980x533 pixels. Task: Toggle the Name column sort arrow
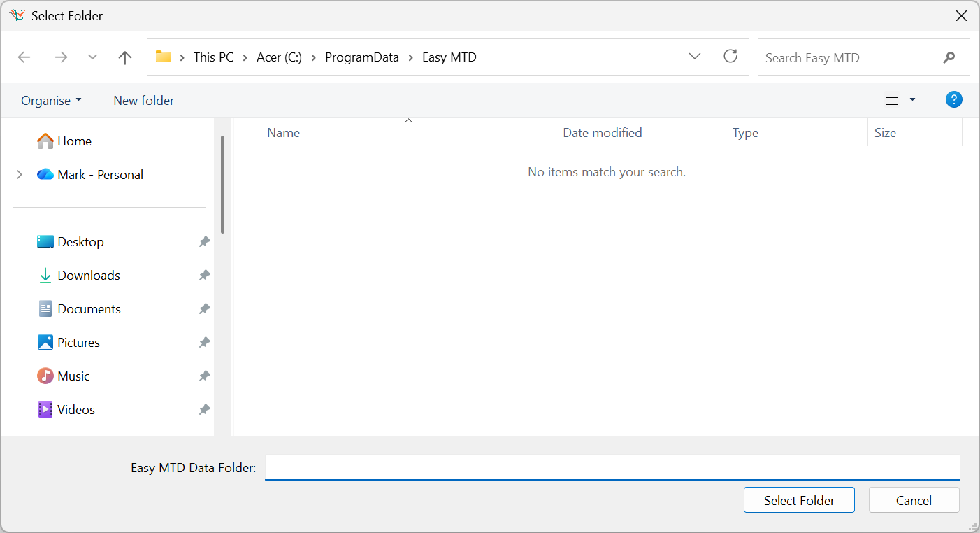[408, 120]
